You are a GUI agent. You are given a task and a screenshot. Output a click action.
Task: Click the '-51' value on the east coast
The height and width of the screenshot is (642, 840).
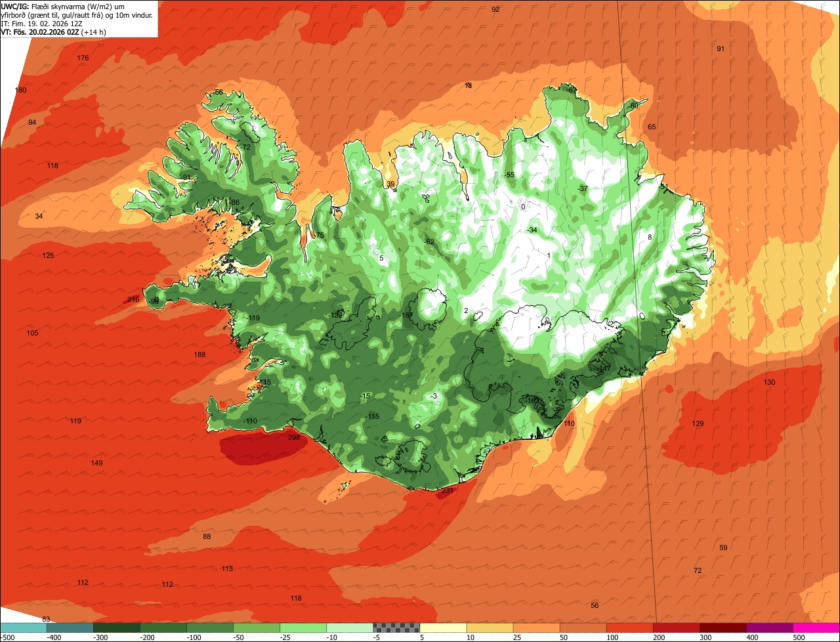pos(663,186)
